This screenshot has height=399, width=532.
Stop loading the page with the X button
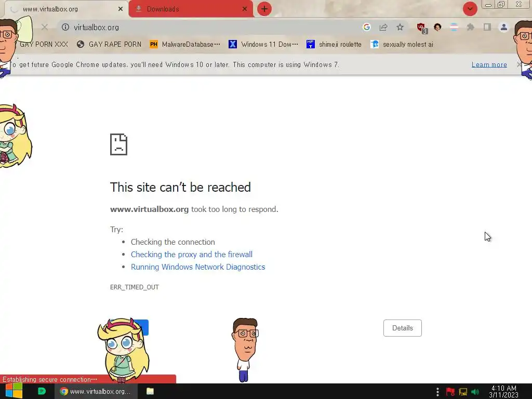(45, 27)
